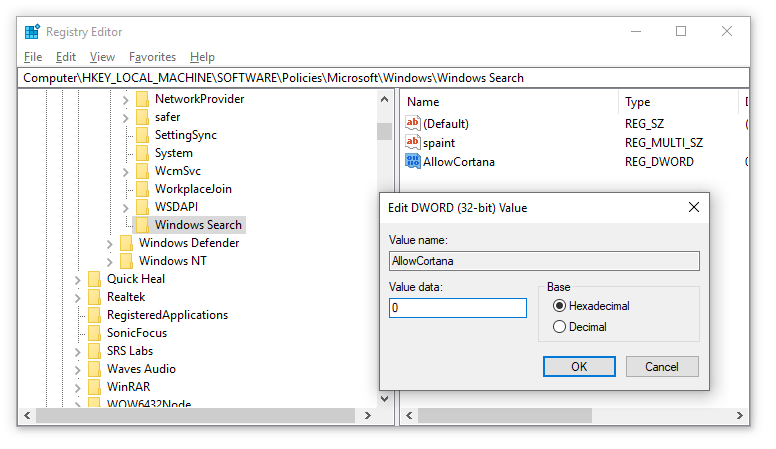This screenshot has height=449, width=776.
Task: Expand the SRS Labs key
Action: pyautogui.click(x=77, y=352)
